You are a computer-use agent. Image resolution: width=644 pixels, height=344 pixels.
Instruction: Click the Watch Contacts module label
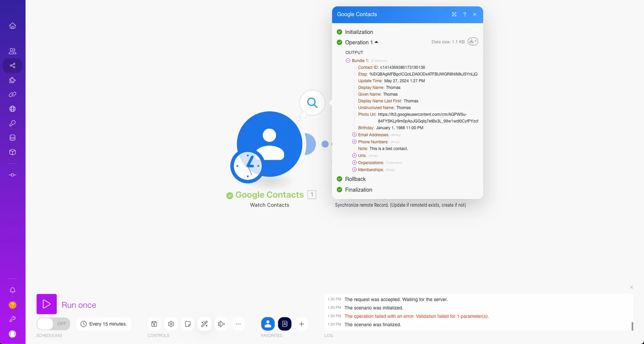pyautogui.click(x=270, y=205)
